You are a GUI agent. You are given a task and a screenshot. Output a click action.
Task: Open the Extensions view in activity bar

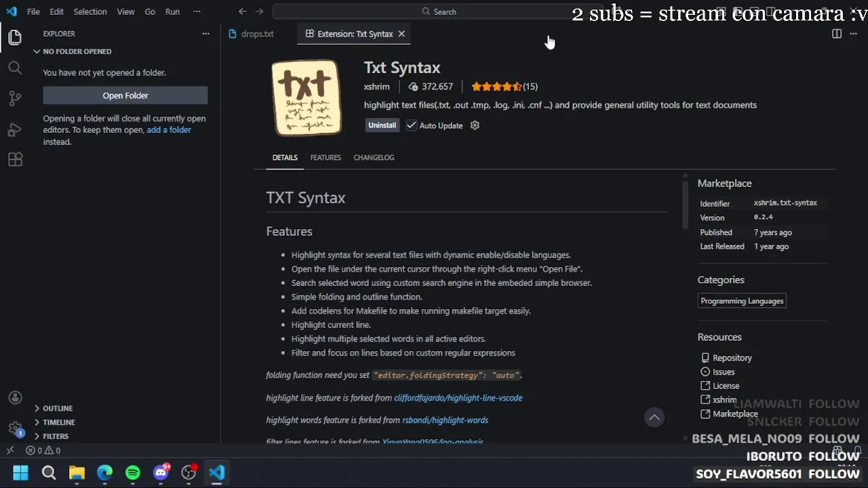[15, 160]
